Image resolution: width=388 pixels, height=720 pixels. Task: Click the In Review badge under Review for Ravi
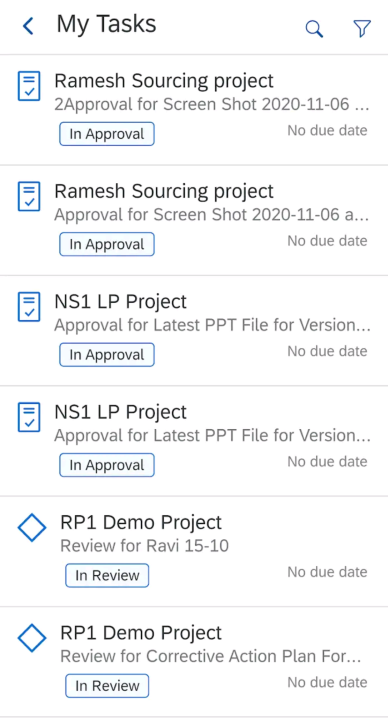107,575
